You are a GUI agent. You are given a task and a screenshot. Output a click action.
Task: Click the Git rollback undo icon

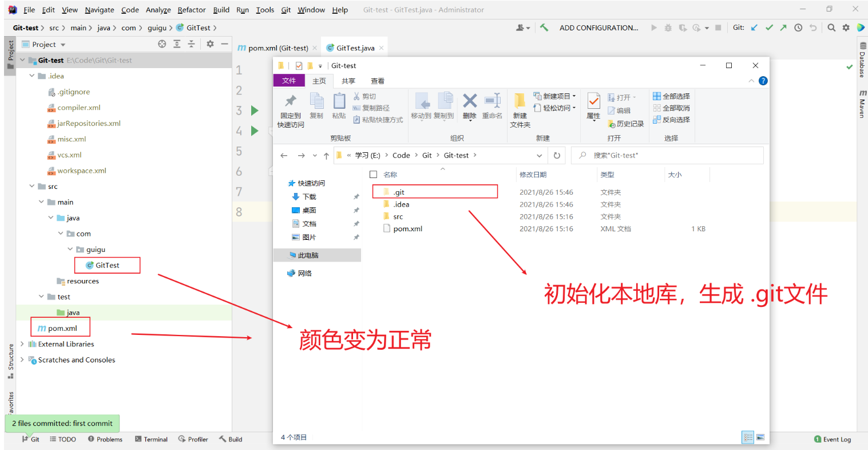pos(813,27)
